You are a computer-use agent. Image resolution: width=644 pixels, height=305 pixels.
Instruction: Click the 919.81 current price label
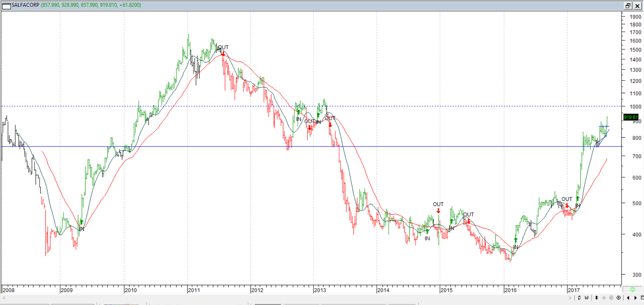(x=631, y=117)
